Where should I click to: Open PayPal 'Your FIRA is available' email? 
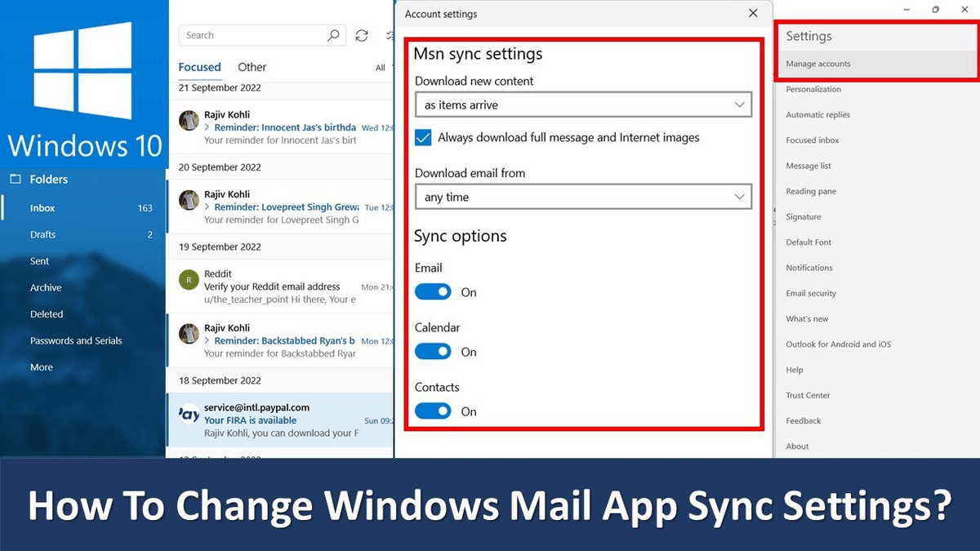[280, 420]
